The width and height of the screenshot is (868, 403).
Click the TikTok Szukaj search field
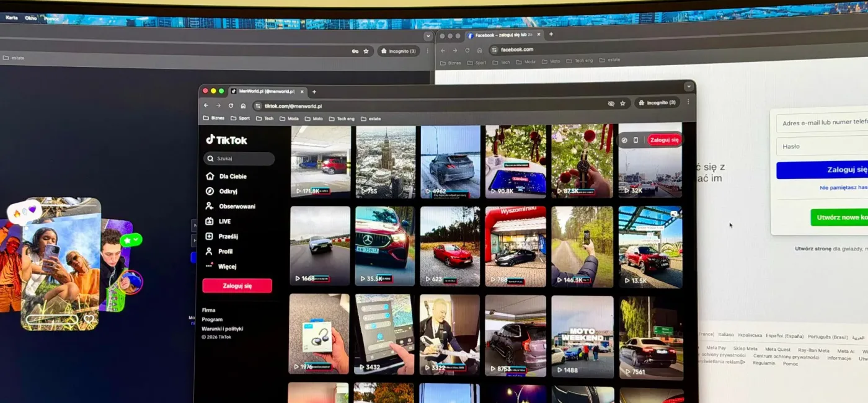point(239,159)
